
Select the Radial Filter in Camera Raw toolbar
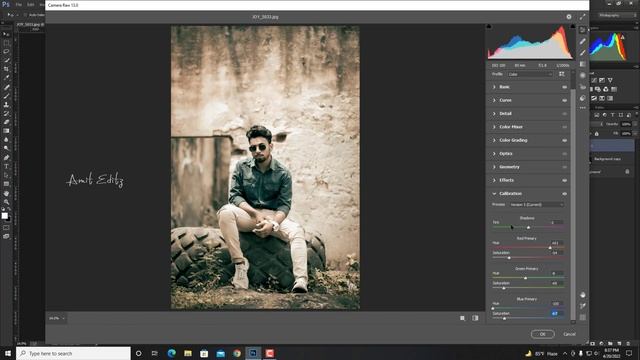pos(582,76)
